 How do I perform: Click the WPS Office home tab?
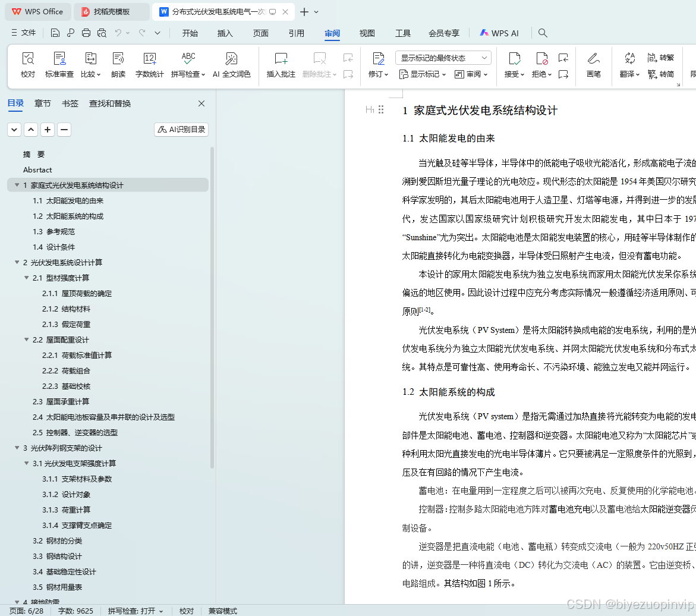coord(37,12)
